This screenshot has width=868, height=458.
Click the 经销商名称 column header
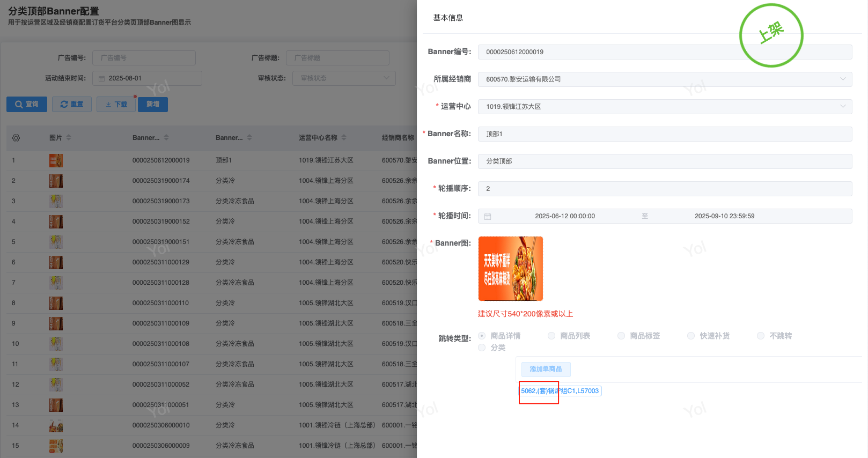point(398,138)
